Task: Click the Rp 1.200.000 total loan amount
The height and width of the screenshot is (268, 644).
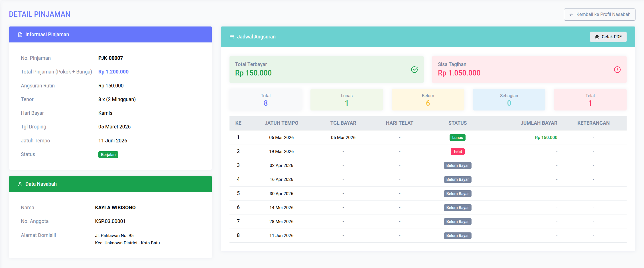Action: (113, 72)
